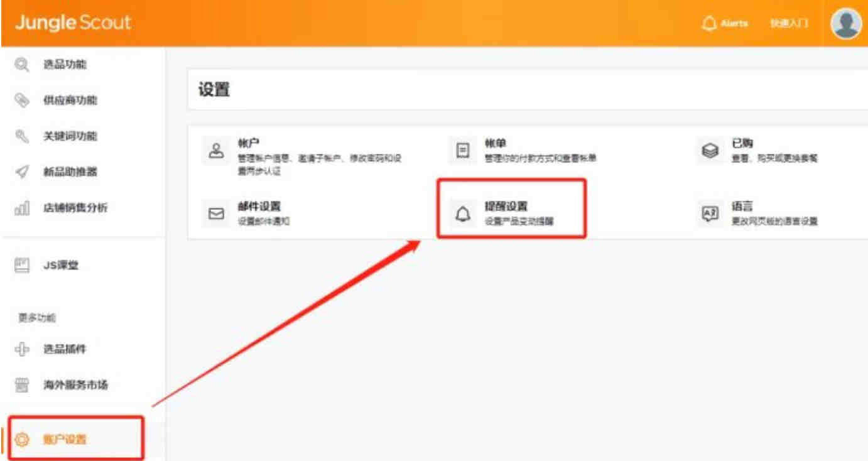Click the Jungle Scout logo
868x461 pixels.
point(73,23)
